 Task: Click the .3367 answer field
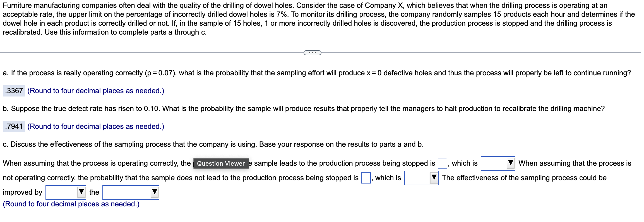14,91
